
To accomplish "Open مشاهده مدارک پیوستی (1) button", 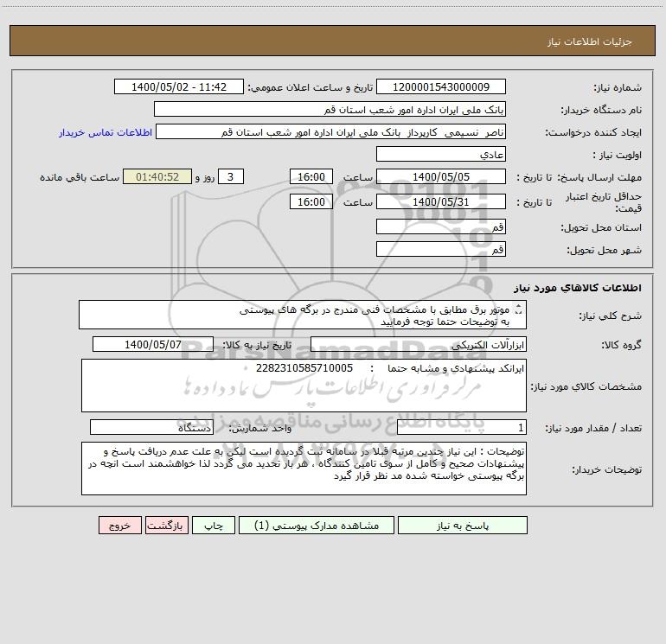I will click(317, 526).
